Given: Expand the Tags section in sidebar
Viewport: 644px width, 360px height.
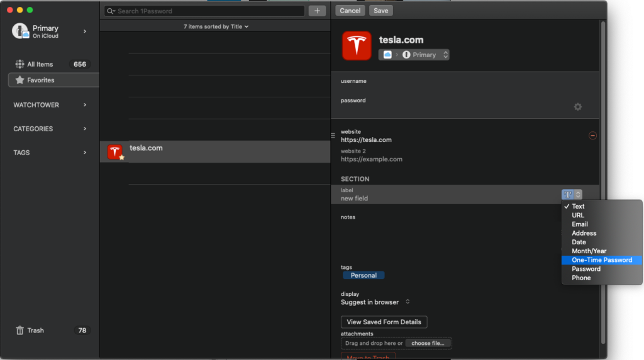Looking at the screenshot, I should [x=50, y=153].
